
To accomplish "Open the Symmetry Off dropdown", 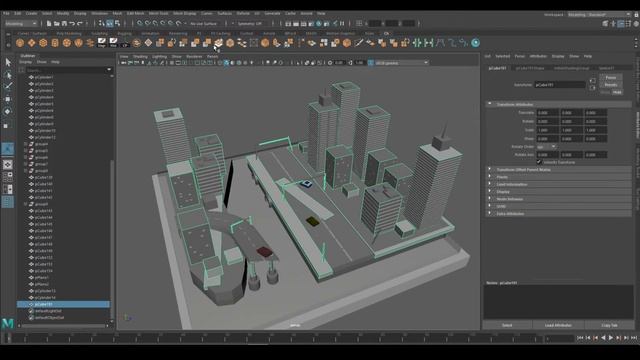I will (x=251, y=24).
